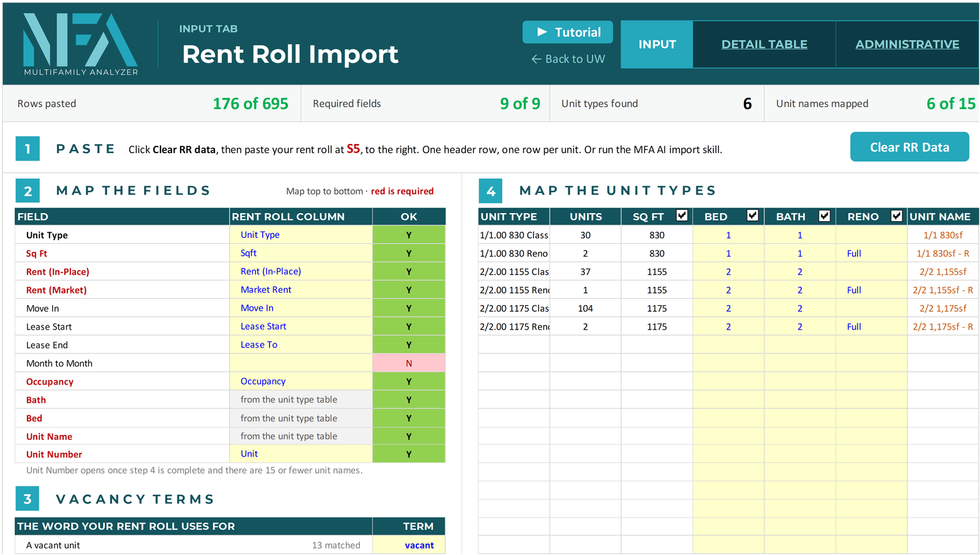
Task: Select the '1/1.00 830 Class' unit type cell
Action: 514,235
